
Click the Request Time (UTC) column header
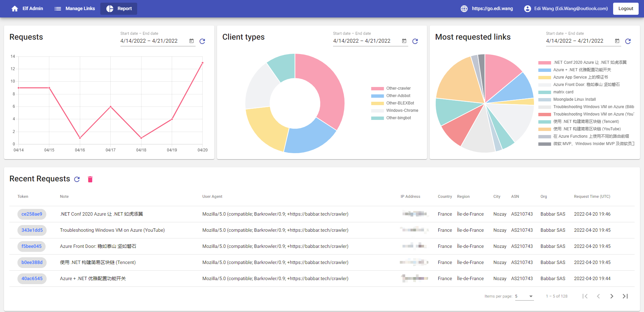592,197
